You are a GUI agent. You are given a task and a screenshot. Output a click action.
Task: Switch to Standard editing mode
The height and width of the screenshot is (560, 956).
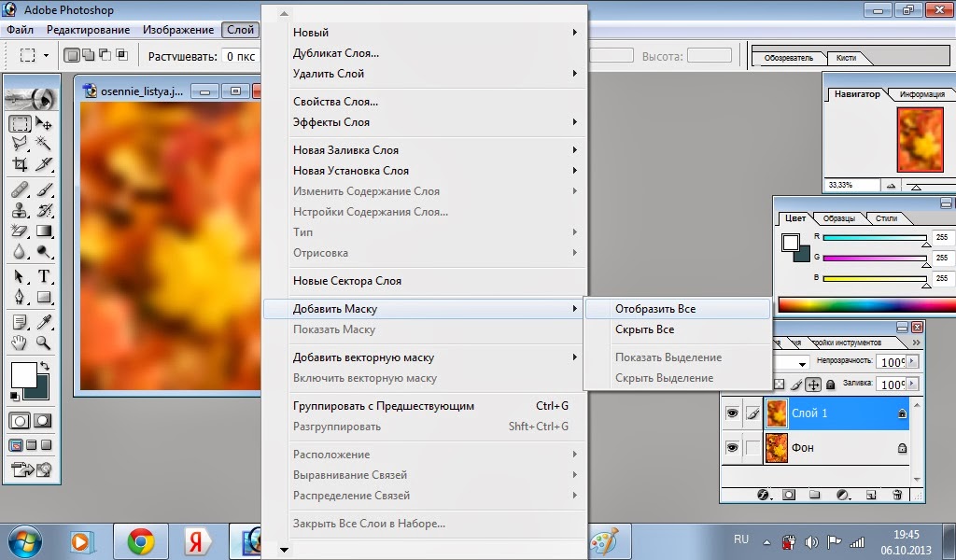coord(20,421)
